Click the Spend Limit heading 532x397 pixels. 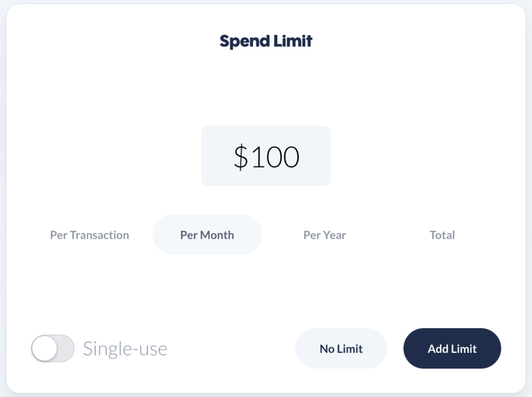[x=265, y=41]
